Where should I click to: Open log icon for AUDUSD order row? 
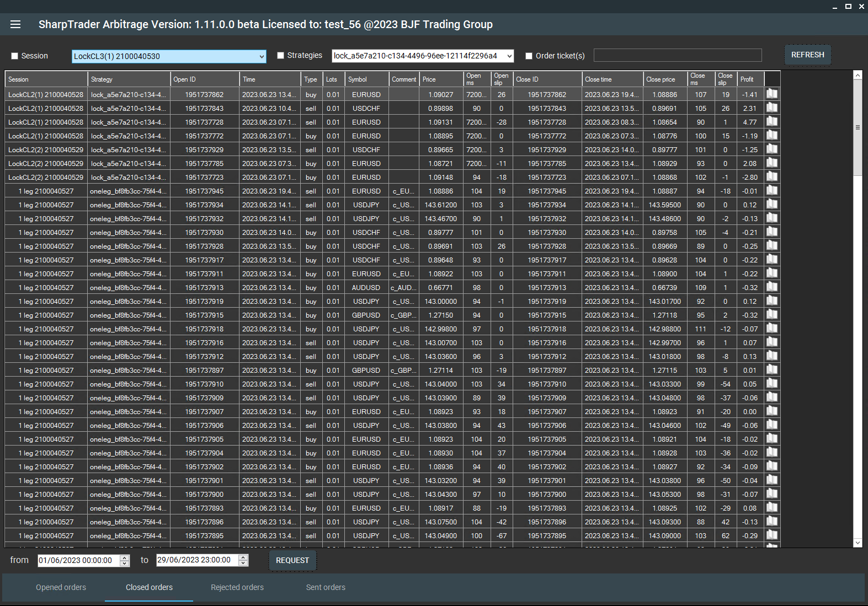pos(772,287)
